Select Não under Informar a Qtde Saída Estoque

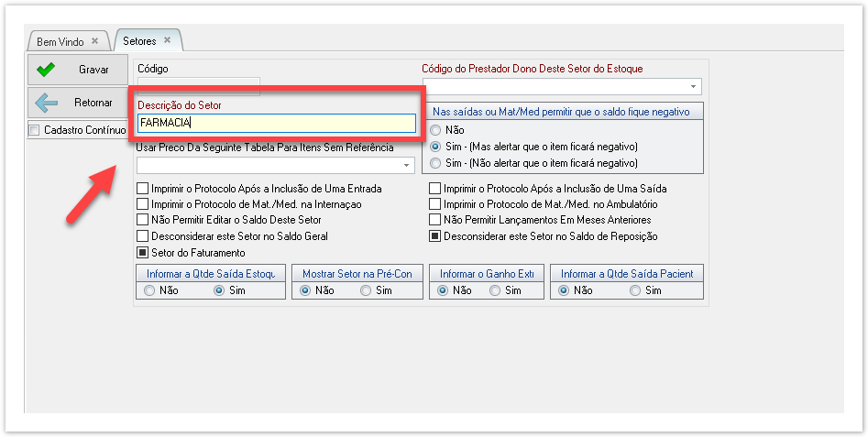(149, 290)
